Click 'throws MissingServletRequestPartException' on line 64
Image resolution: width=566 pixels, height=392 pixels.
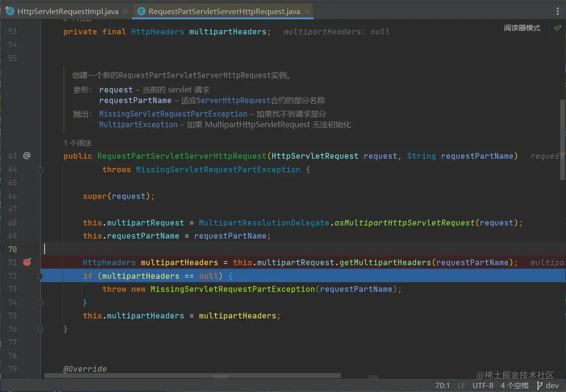[x=201, y=170]
